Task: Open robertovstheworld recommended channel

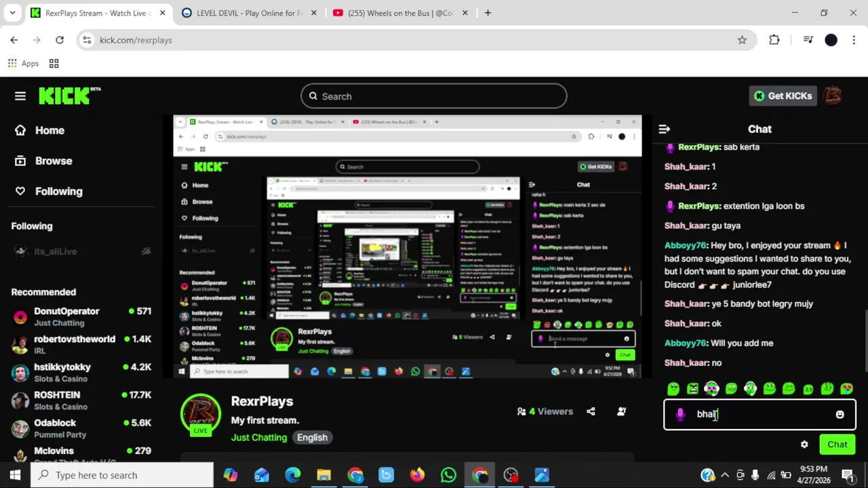Action: click(81, 344)
